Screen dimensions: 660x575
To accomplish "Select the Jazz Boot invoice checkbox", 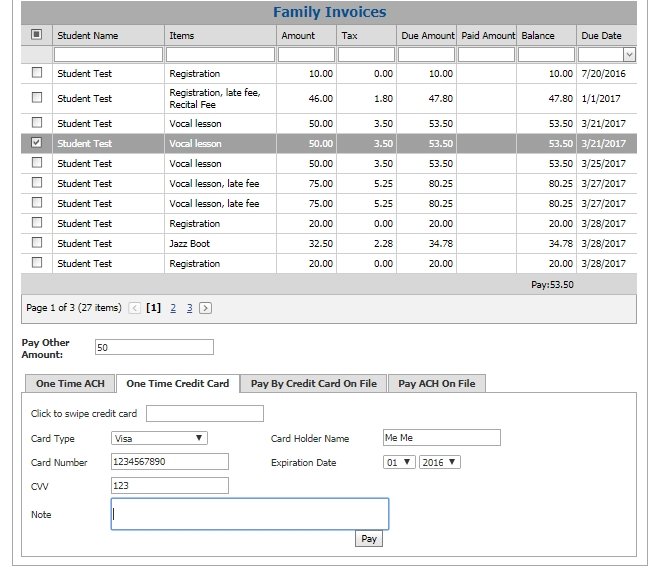I will [37, 243].
